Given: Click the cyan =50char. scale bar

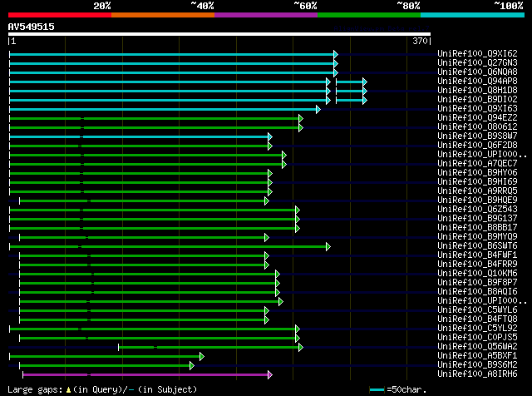Looking at the screenshot, I should click(377, 390).
